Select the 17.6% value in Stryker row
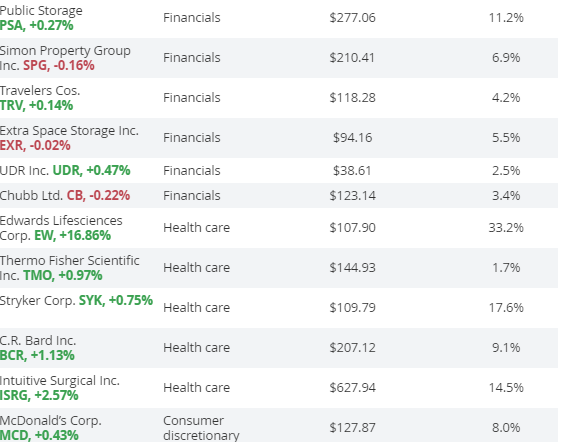Screen dimensions: 582x442 click(x=506, y=308)
